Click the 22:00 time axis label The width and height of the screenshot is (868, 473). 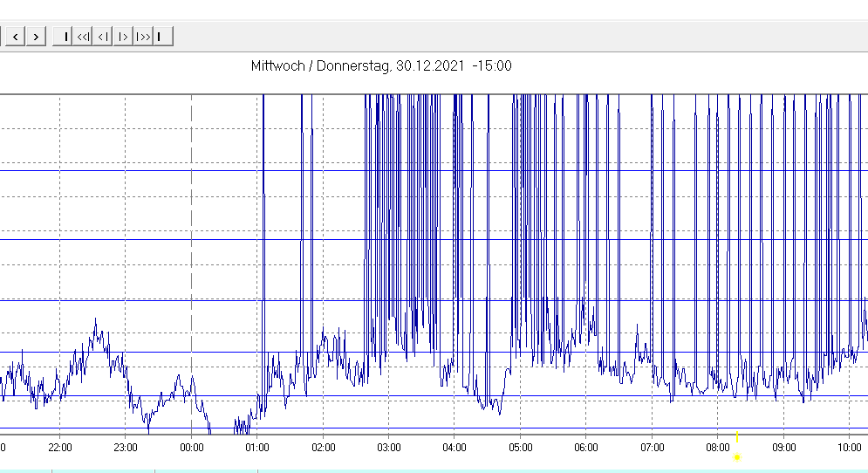coord(59,448)
